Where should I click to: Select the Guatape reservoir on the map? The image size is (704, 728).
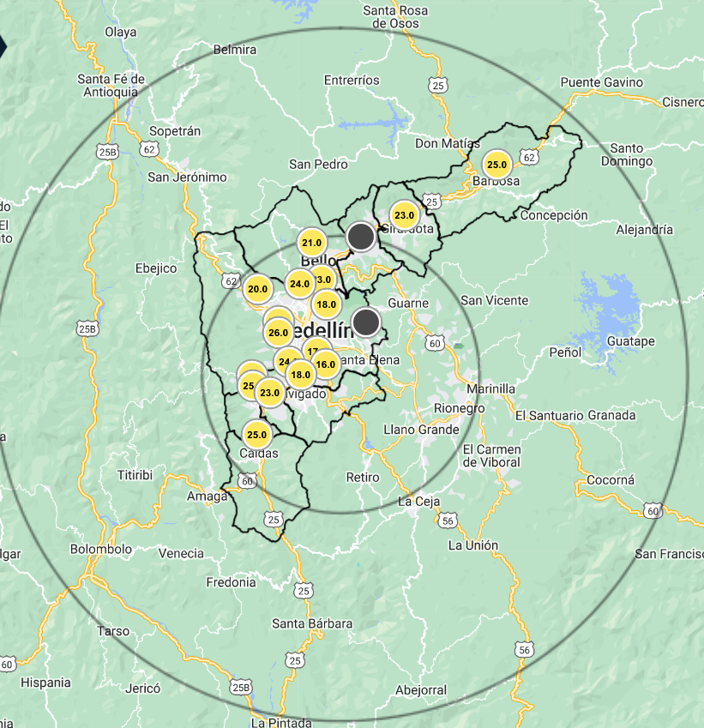tap(611, 309)
